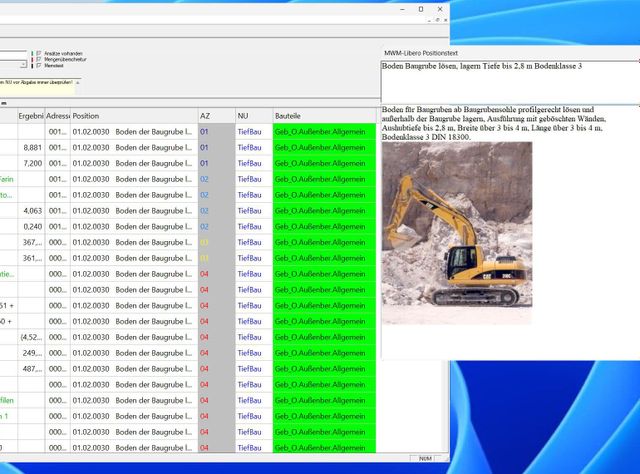The image size is (640, 474).
Task: Select Ergebnis cell starting 487
Action: [31, 369]
